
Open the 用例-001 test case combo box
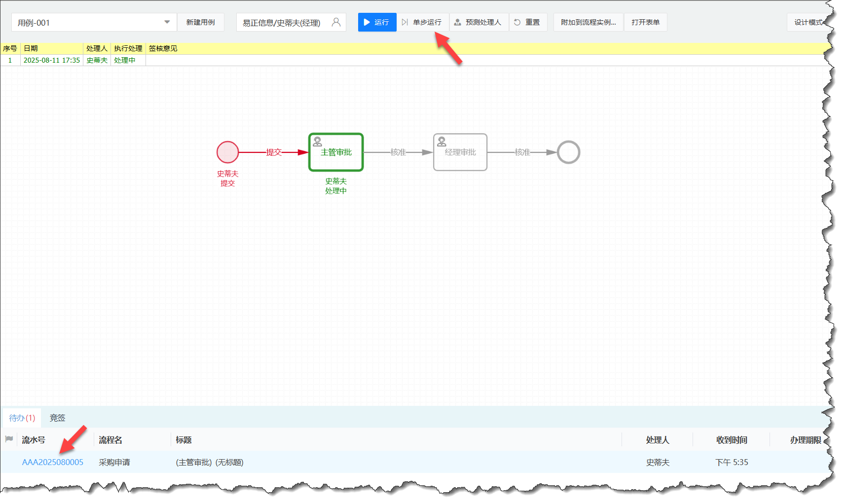[x=89, y=22]
